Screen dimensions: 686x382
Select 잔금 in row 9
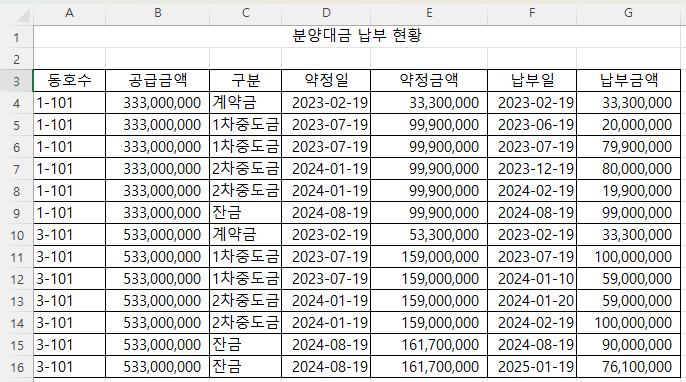point(245,213)
